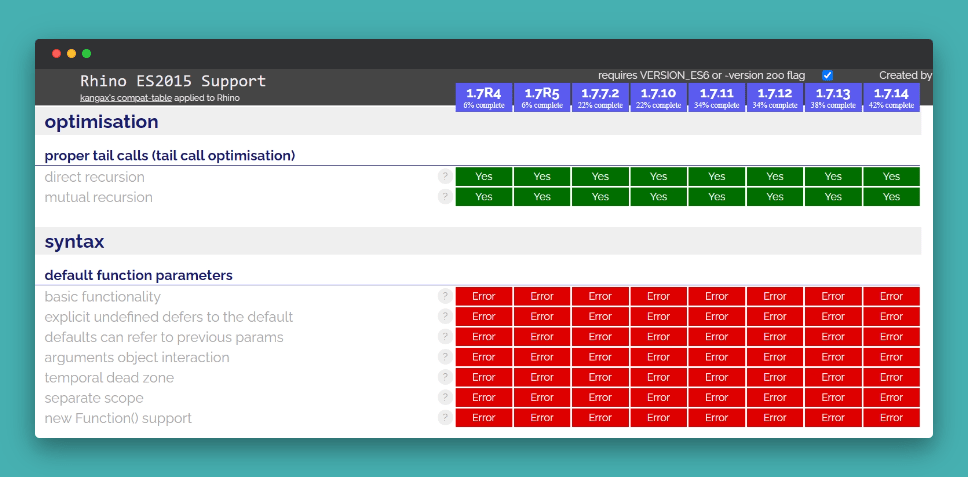Click help icon beside mutual recursion
Viewport: 968px width, 477px height.
coord(444,197)
